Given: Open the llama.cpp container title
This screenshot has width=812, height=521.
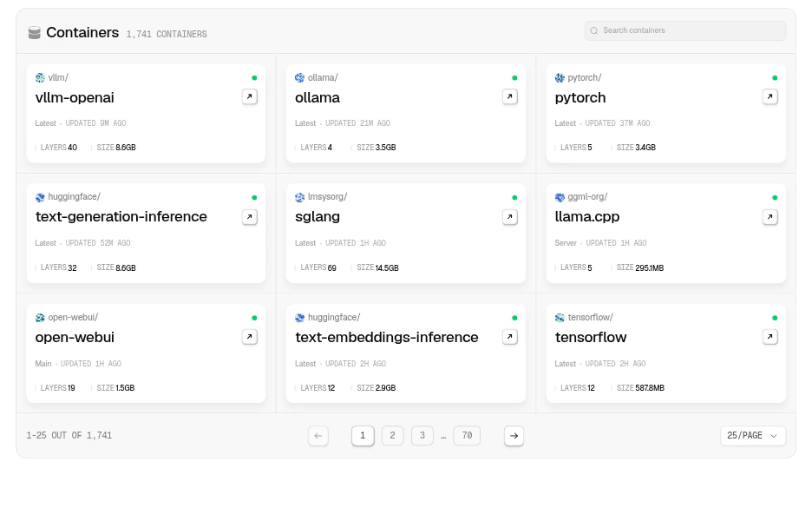Looking at the screenshot, I should [586, 217].
